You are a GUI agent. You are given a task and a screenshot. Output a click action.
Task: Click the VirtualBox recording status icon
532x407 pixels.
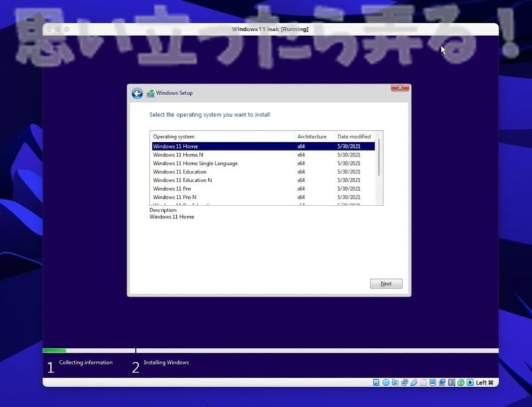[442, 382]
